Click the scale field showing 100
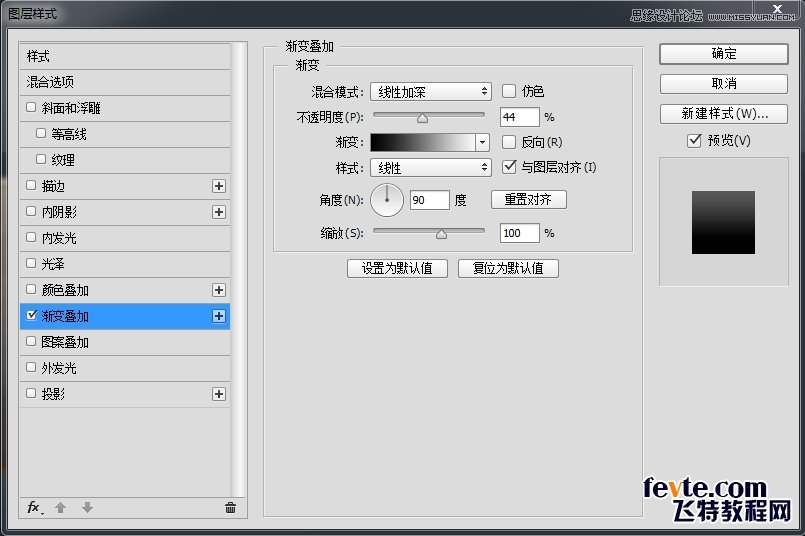This screenshot has width=805, height=536. click(x=520, y=233)
